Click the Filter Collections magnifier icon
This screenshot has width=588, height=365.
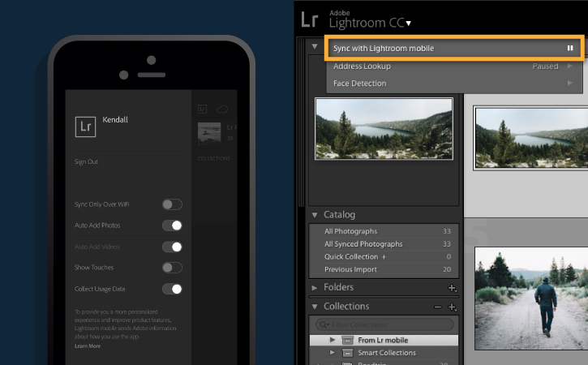(324, 324)
